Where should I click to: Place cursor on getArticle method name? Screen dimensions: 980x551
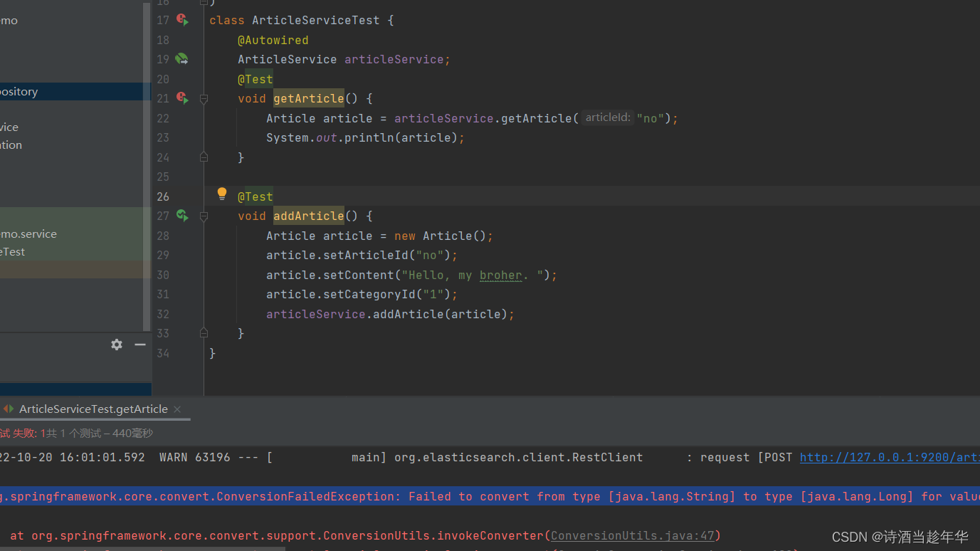[309, 98]
